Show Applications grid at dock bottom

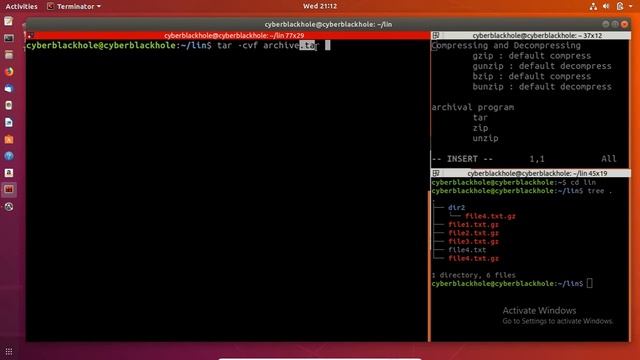point(9,351)
